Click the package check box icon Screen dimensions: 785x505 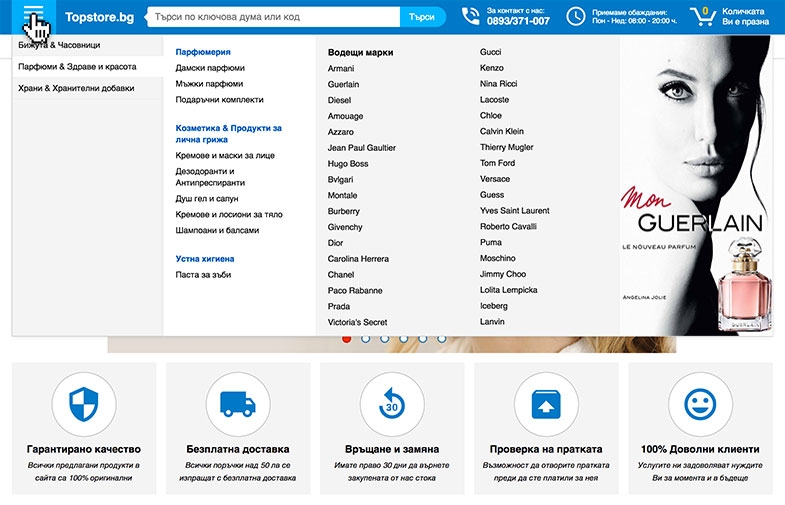546,404
